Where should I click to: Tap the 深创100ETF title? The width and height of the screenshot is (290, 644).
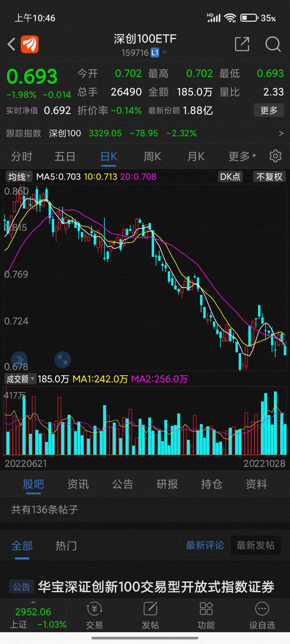pyautogui.click(x=145, y=39)
